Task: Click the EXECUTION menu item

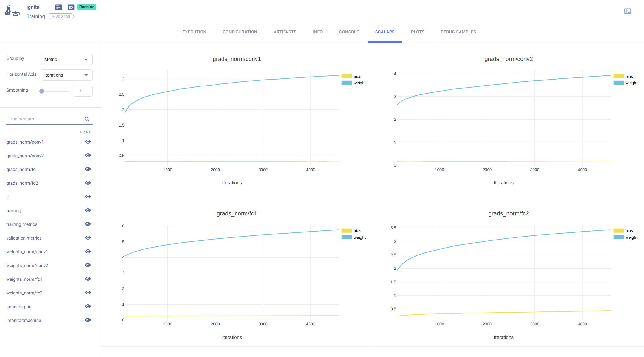Action: click(194, 32)
